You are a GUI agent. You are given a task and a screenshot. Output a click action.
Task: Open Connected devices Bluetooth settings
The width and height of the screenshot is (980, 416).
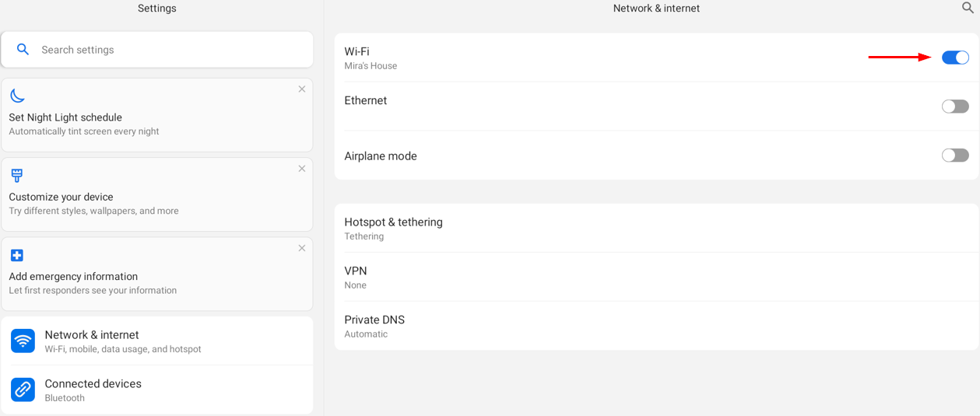click(157, 390)
